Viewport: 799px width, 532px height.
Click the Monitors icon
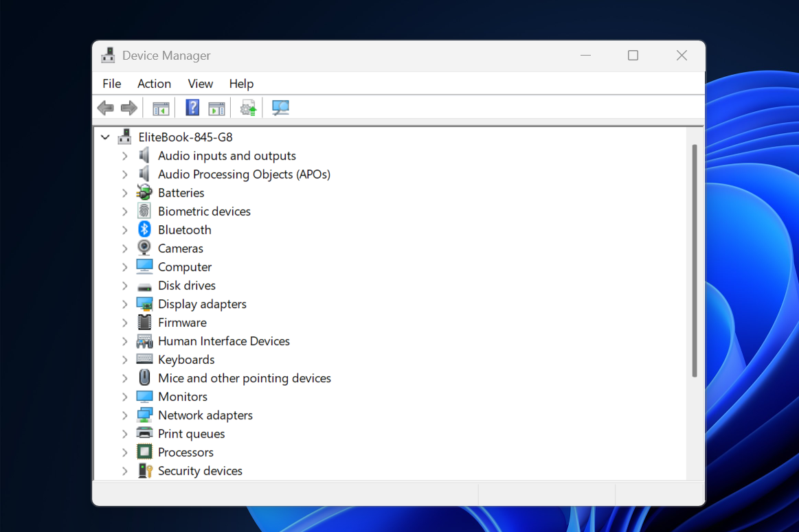[145, 397]
